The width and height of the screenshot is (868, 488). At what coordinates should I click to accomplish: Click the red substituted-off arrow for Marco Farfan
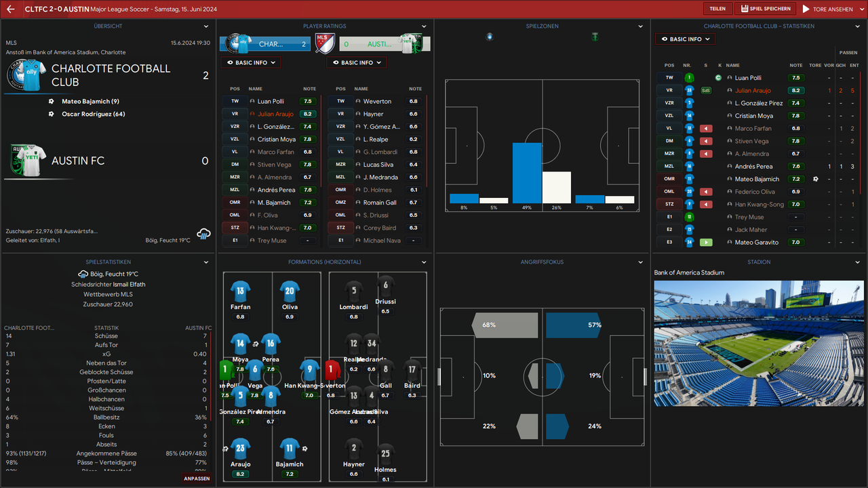706,128
